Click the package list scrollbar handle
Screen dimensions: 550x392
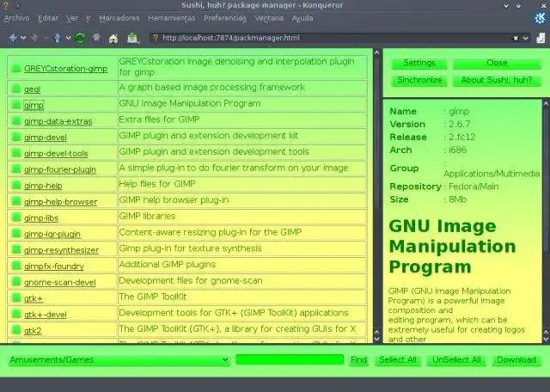(376, 133)
